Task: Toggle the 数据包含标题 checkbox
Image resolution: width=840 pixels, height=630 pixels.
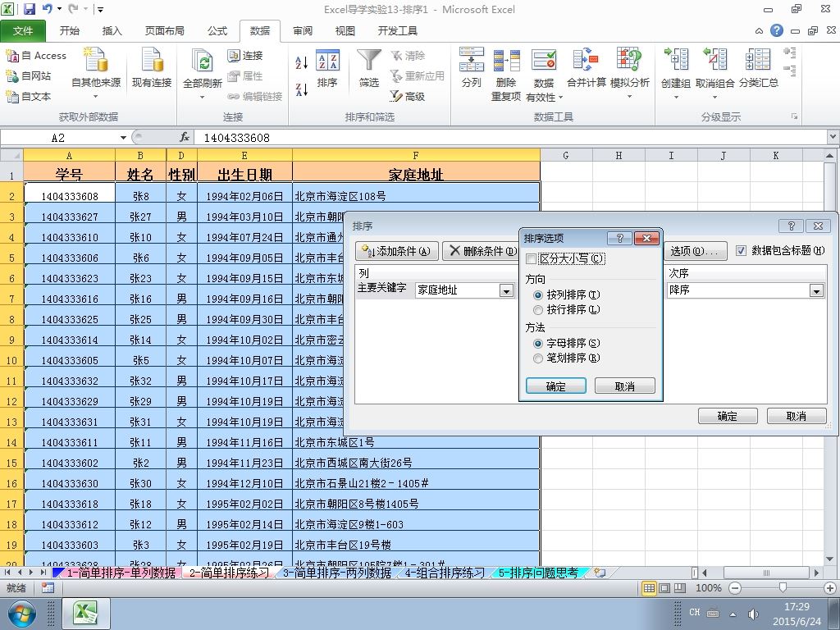Action: pos(741,250)
